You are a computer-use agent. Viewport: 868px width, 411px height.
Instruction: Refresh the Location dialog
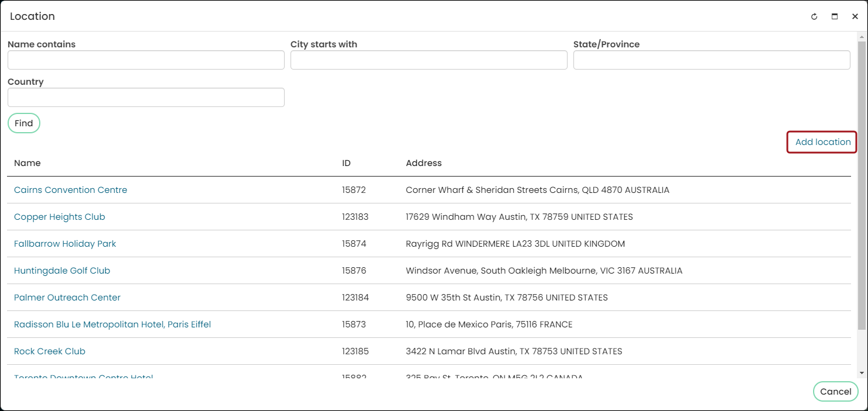coord(814,17)
